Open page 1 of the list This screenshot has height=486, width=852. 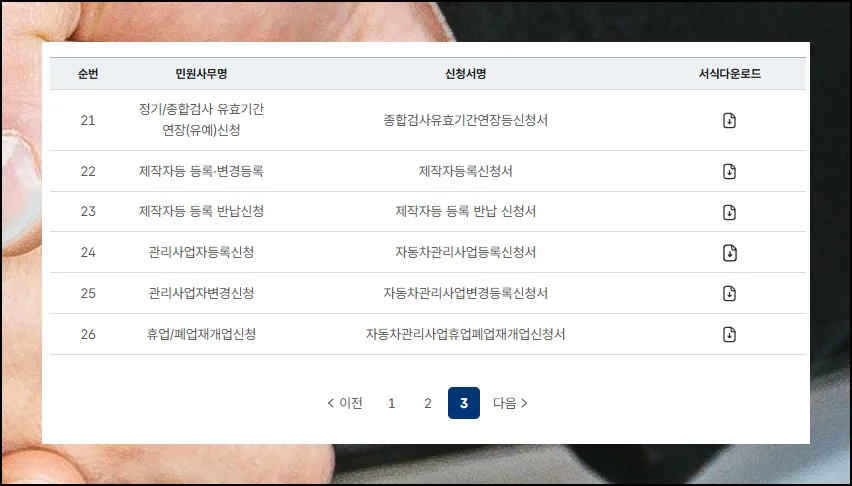coord(391,403)
